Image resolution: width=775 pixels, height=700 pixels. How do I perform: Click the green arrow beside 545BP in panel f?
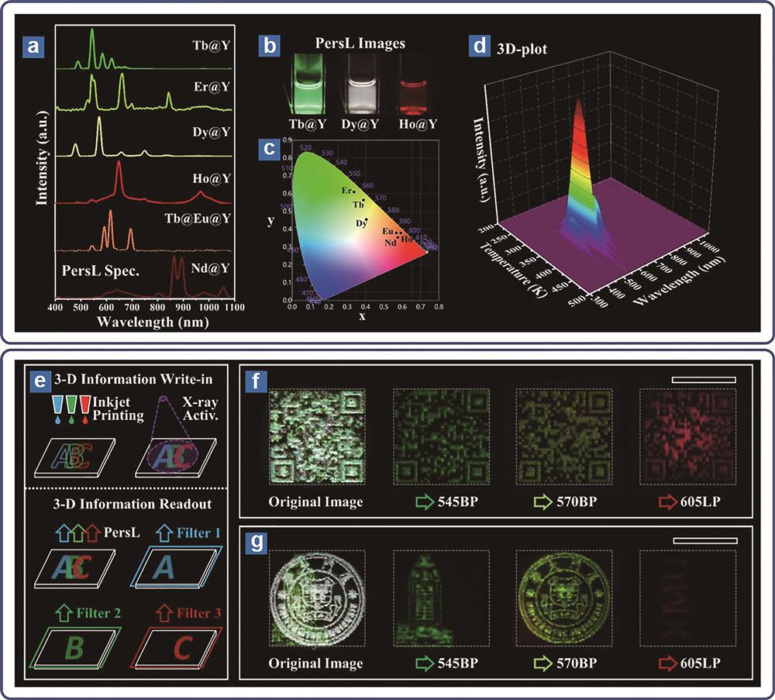[x=425, y=502]
